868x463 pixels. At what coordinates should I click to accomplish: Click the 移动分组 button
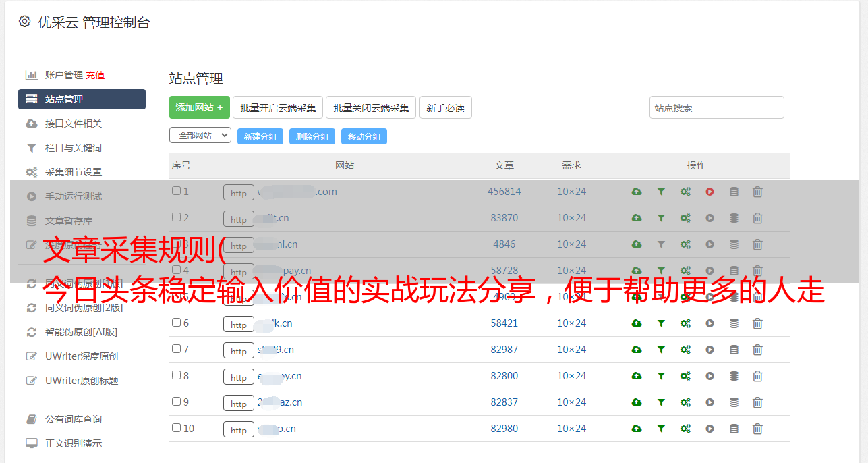[x=364, y=136]
